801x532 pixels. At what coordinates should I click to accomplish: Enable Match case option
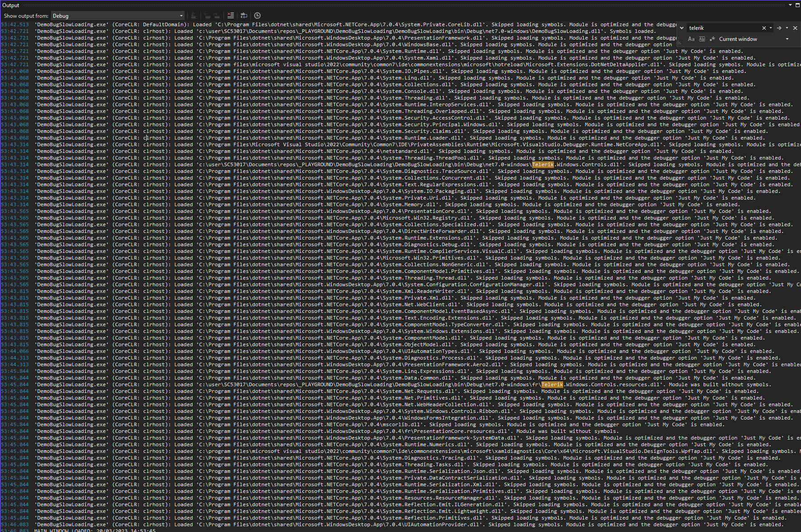pyautogui.click(x=691, y=39)
